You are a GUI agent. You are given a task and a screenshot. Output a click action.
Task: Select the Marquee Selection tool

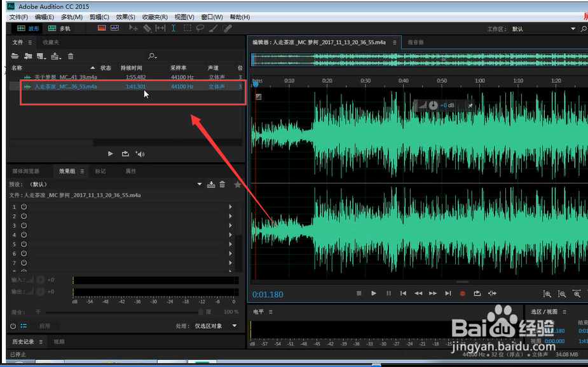click(187, 28)
